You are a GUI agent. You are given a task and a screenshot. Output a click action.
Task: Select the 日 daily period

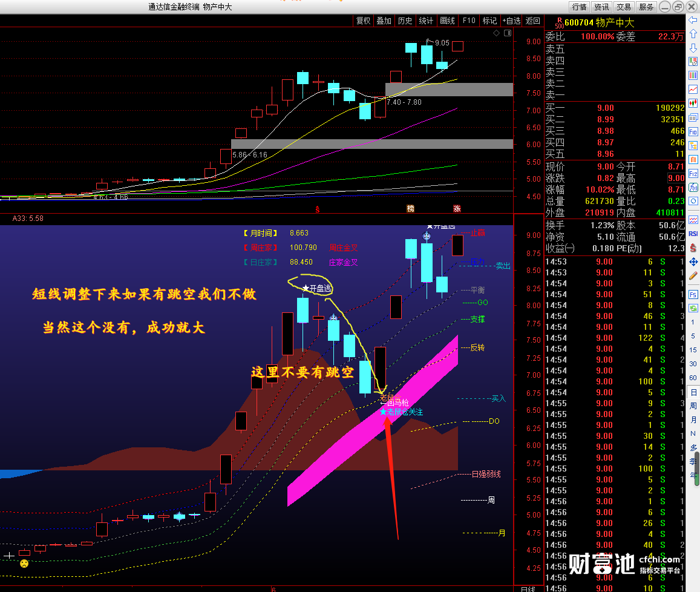pyautogui.click(x=693, y=392)
